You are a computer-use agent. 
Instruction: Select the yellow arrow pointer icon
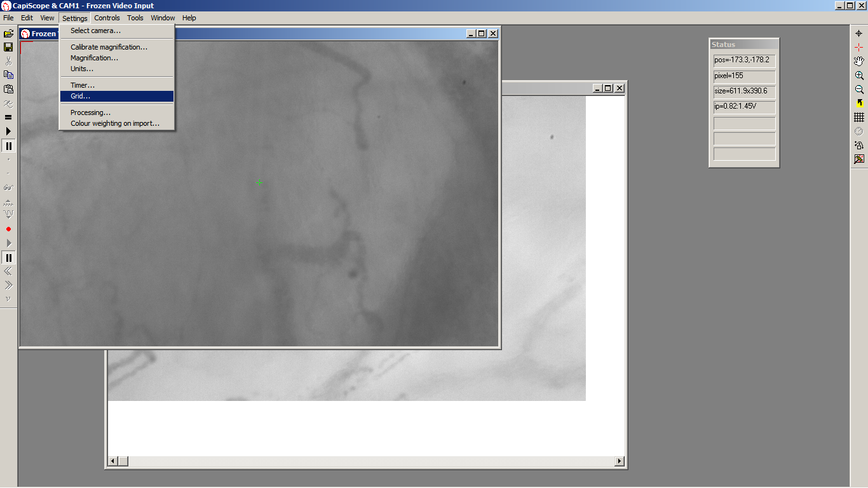859,103
